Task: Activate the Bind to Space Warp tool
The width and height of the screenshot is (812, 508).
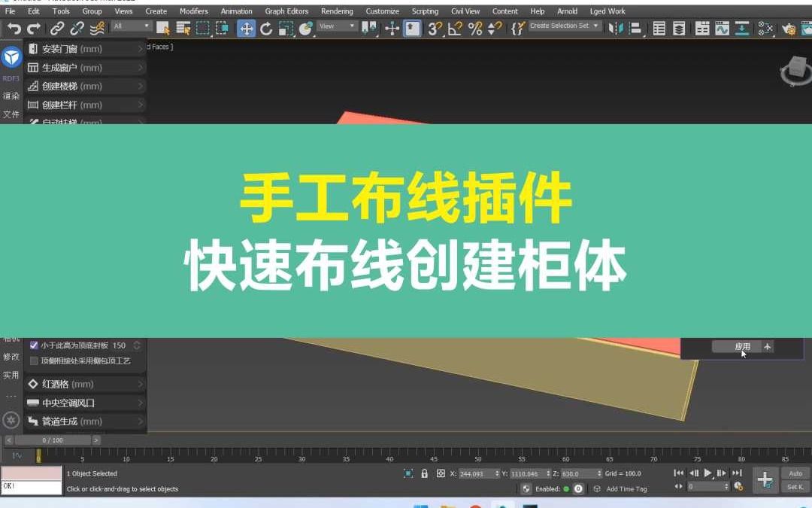Action: point(97,29)
